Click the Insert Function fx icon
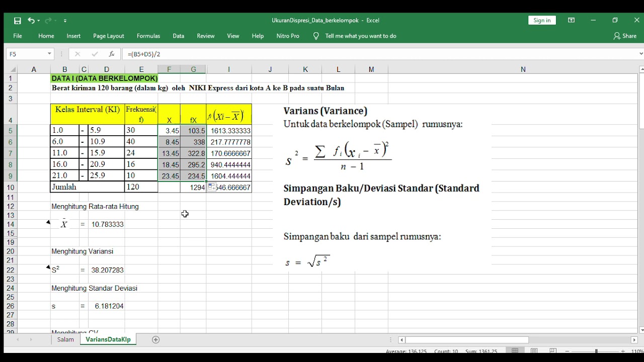 (112, 54)
